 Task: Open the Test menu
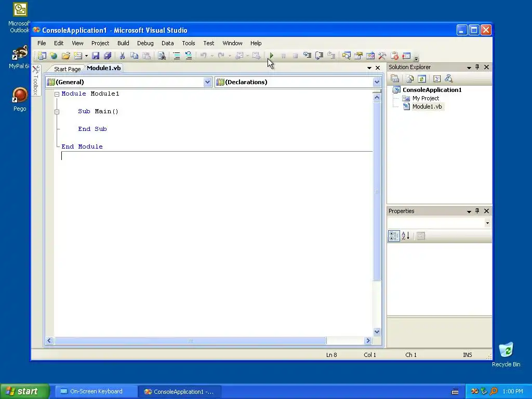tap(209, 43)
